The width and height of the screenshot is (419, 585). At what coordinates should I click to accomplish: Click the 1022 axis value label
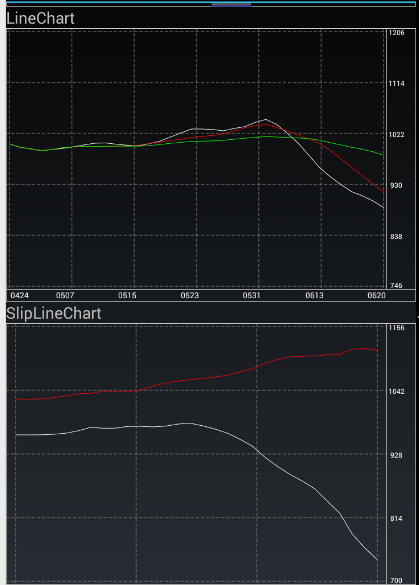[x=396, y=135]
